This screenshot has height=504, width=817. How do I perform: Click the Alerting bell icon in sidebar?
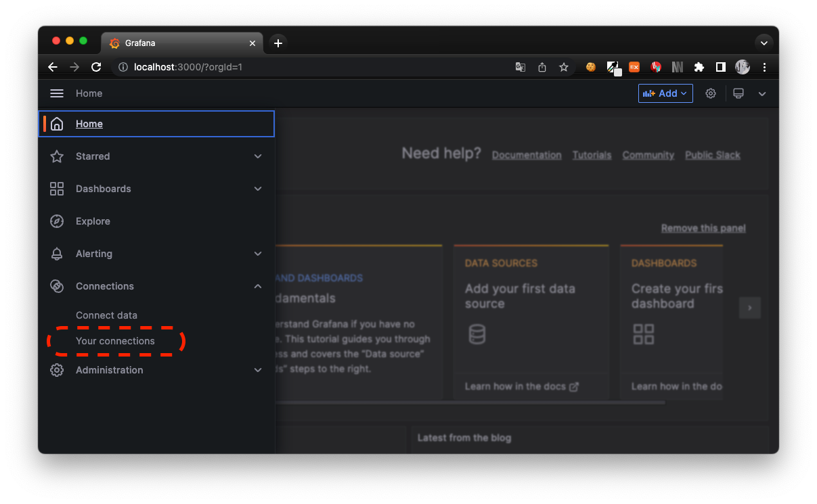[x=57, y=254]
